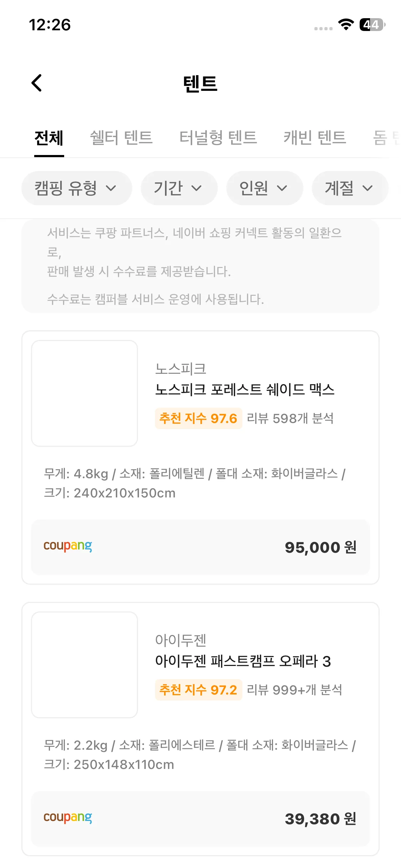Screen dimensions: 401x868
Task: Click the Coupang logo on the 아이두젠 card
Action: [x=68, y=817]
